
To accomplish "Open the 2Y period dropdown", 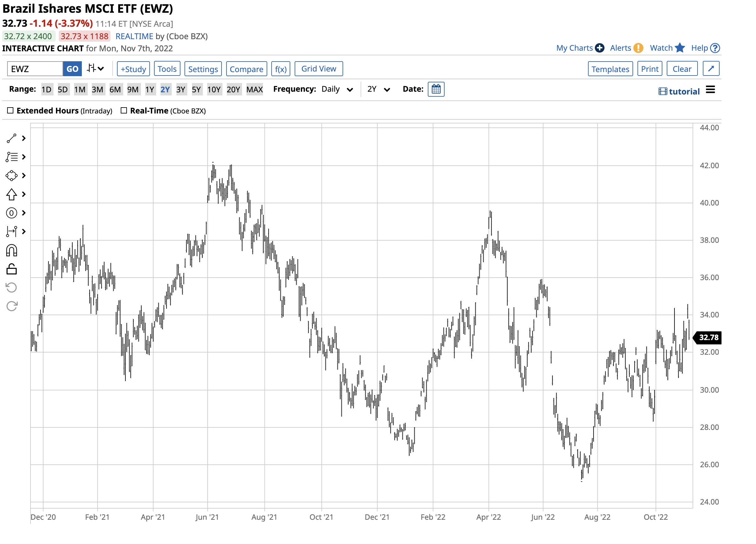I will coord(378,89).
